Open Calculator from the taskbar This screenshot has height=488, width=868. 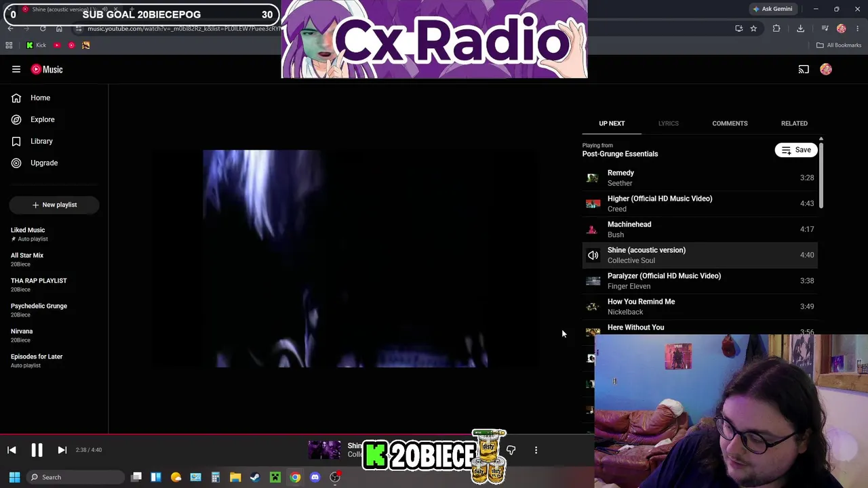(216, 477)
